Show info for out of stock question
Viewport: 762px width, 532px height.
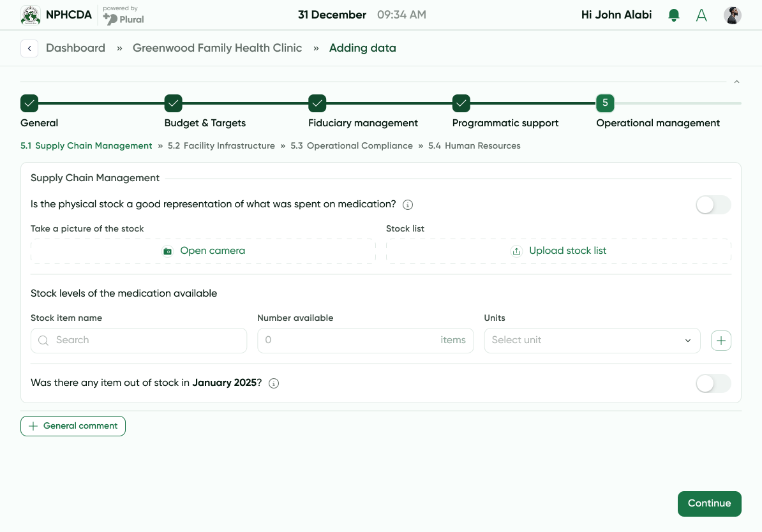[274, 383]
